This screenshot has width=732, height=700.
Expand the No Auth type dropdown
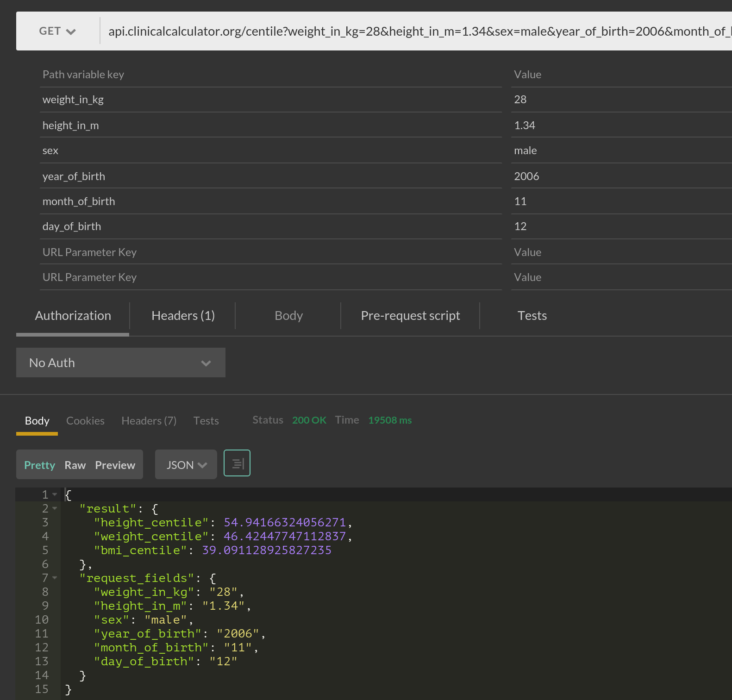[x=120, y=362]
